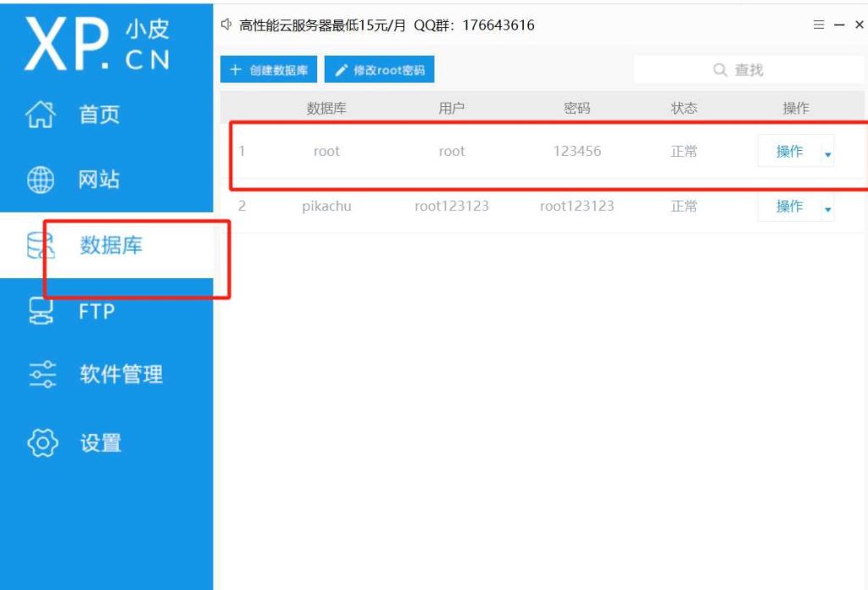Open the 首页 home tab
This screenshot has width=868, height=590.
click(99, 114)
